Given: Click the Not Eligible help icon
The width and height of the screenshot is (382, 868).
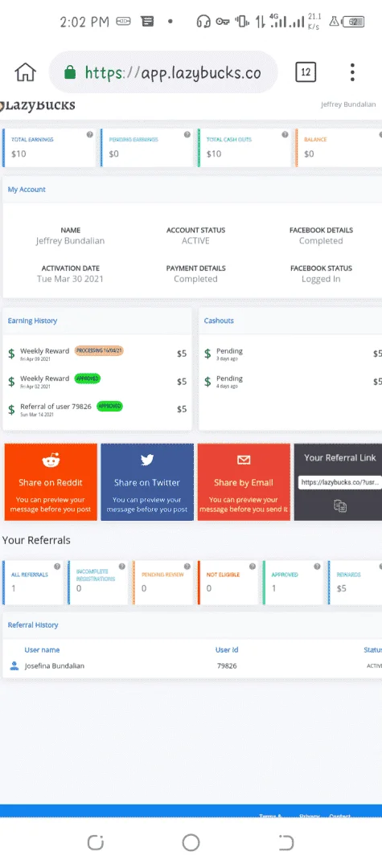Looking at the screenshot, I should point(253,567).
